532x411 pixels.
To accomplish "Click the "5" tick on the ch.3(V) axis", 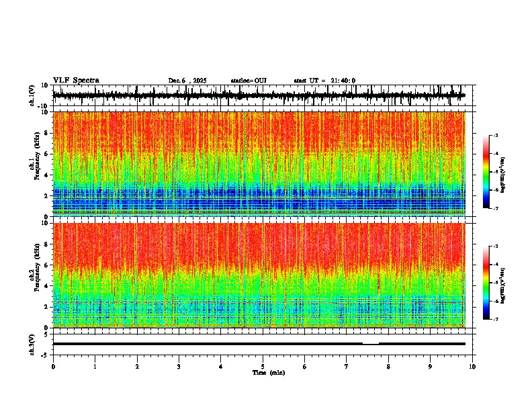I will [x=47, y=334].
